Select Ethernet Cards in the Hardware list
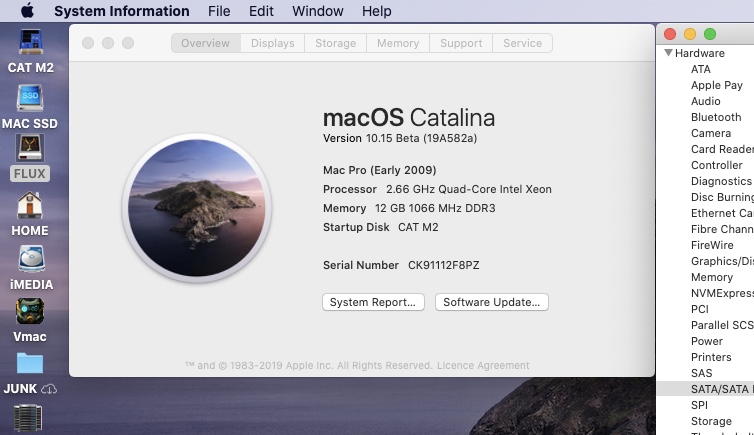This screenshot has width=754, height=435. (722, 213)
